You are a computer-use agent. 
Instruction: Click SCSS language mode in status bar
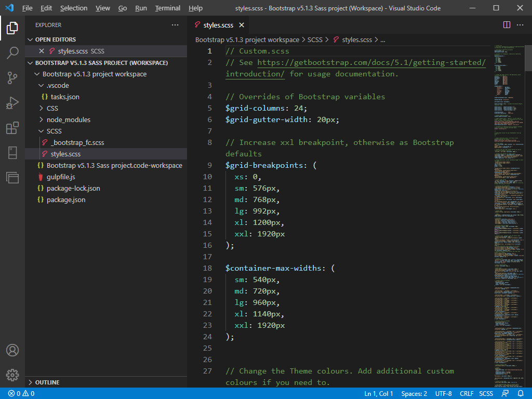(486, 394)
